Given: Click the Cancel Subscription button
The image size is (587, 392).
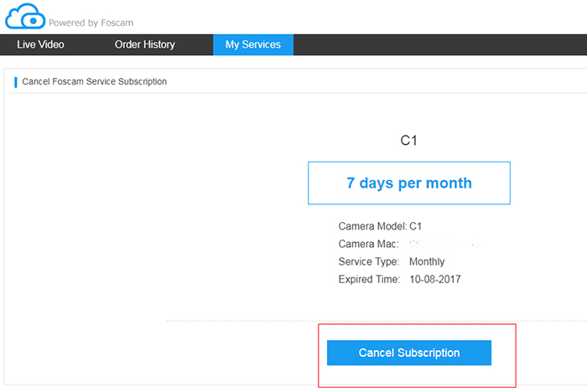Looking at the screenshot, I should [x=409, y=353].
